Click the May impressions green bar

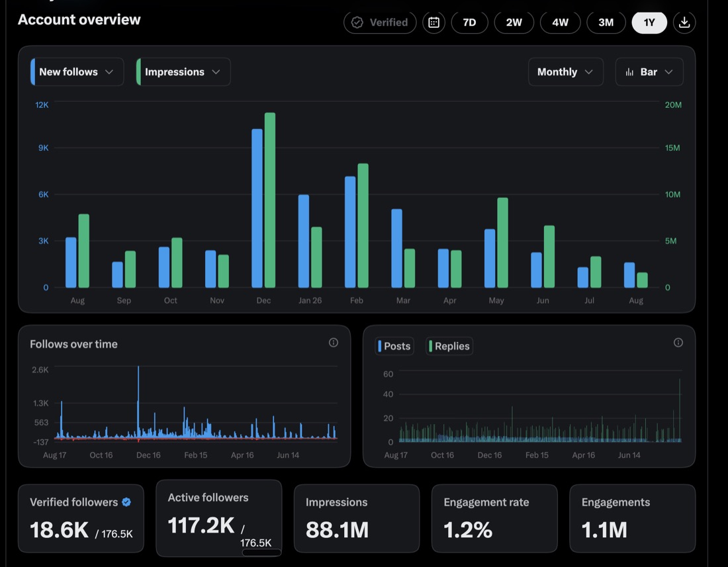pyautogui.click(x=502, y=243)
